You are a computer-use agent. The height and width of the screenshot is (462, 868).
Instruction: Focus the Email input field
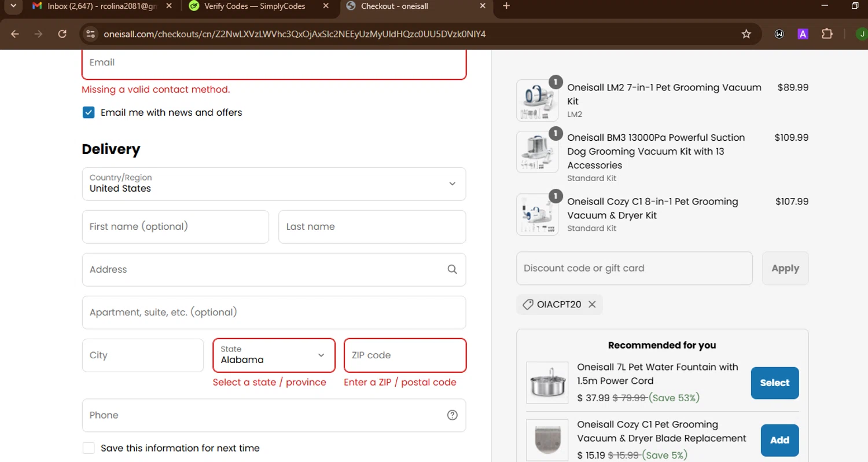(274, 64)
